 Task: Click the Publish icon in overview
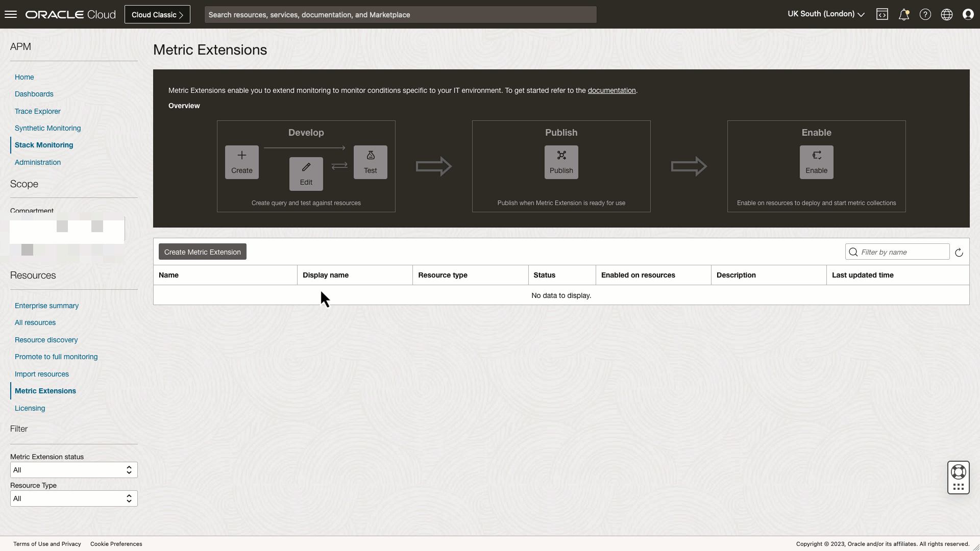561,162
